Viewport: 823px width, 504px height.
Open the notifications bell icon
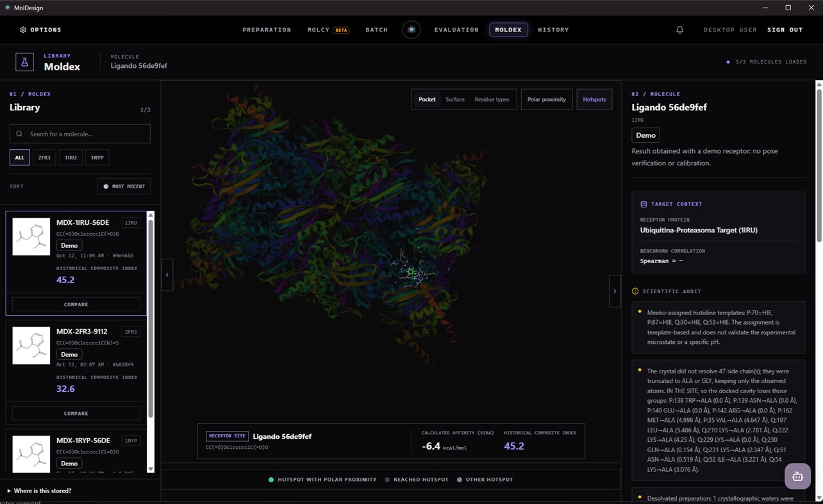680,30
